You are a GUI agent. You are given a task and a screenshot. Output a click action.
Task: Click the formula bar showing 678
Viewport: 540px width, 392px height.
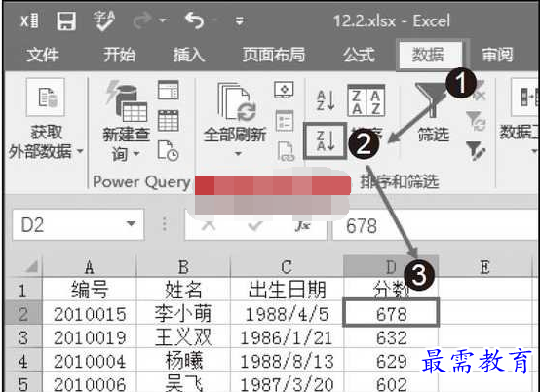pos(436,226)
